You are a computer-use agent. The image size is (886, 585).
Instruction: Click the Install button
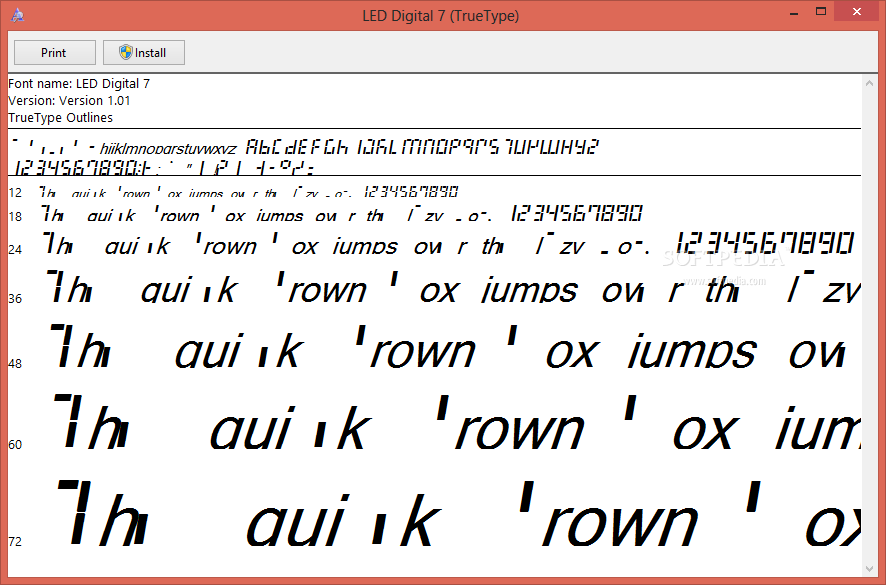point(144,53)
